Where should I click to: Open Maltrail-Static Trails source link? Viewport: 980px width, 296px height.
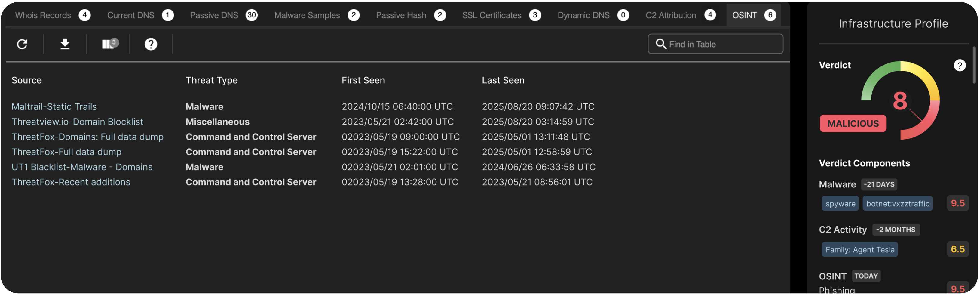click(54, 106)
